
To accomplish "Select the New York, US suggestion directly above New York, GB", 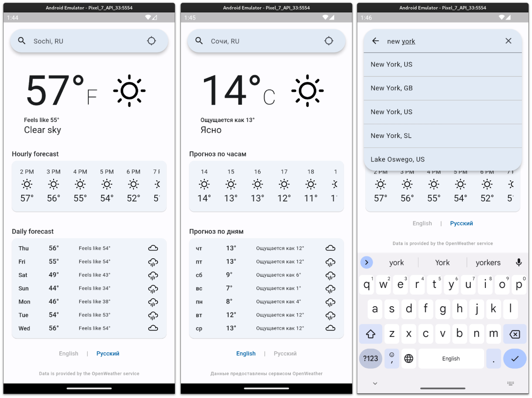I will click(443, 64).
